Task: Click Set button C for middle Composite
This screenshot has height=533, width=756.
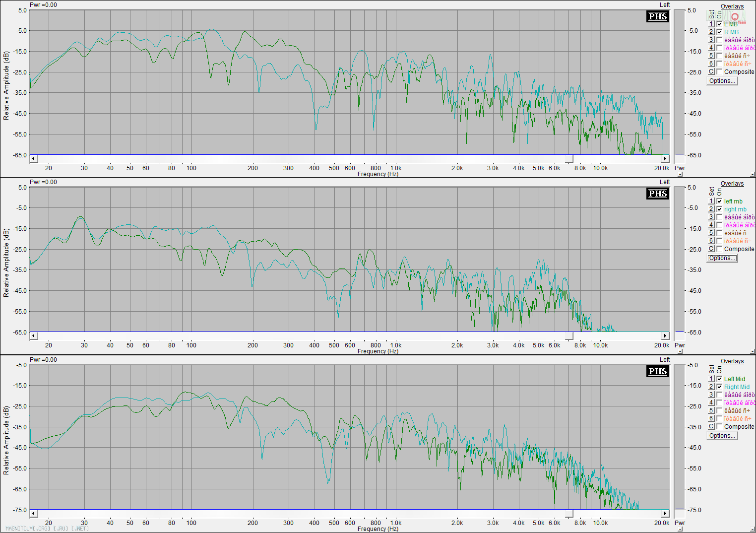Action: point(711,249)
